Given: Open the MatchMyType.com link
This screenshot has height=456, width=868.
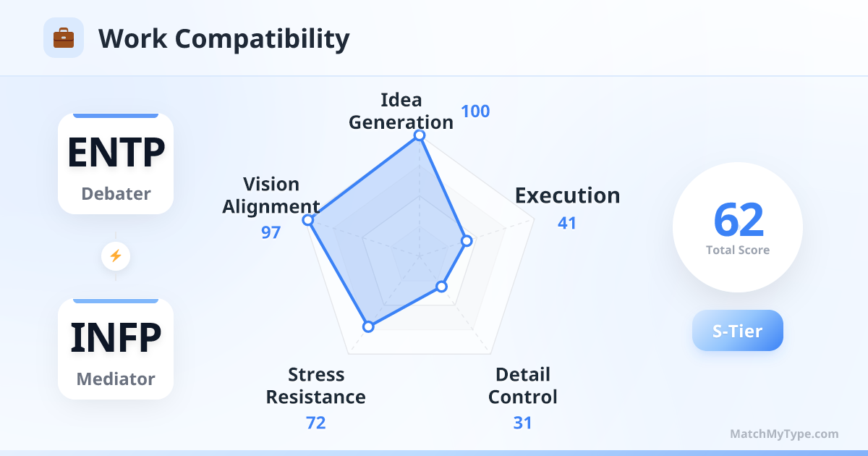Looking at the screenshot, I should 784,434.
